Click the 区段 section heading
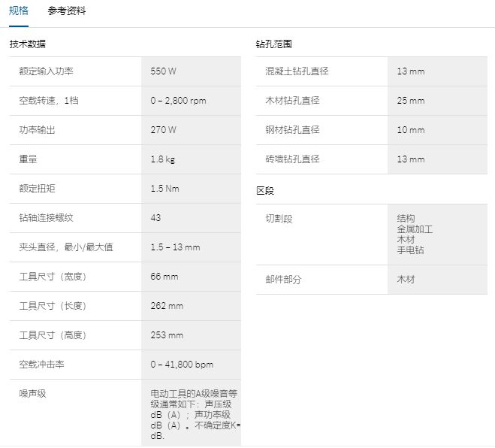The height and width of the screenshot is (448, 495). pos(265,191)
